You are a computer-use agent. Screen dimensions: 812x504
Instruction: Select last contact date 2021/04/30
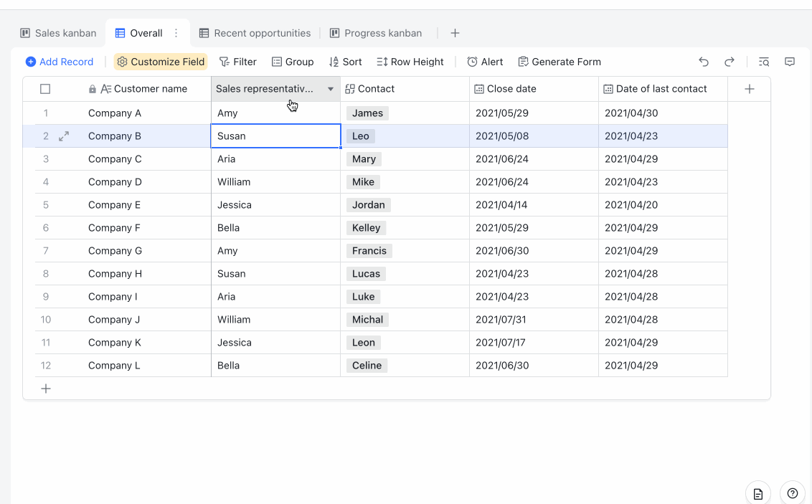(x=663, y=113)
